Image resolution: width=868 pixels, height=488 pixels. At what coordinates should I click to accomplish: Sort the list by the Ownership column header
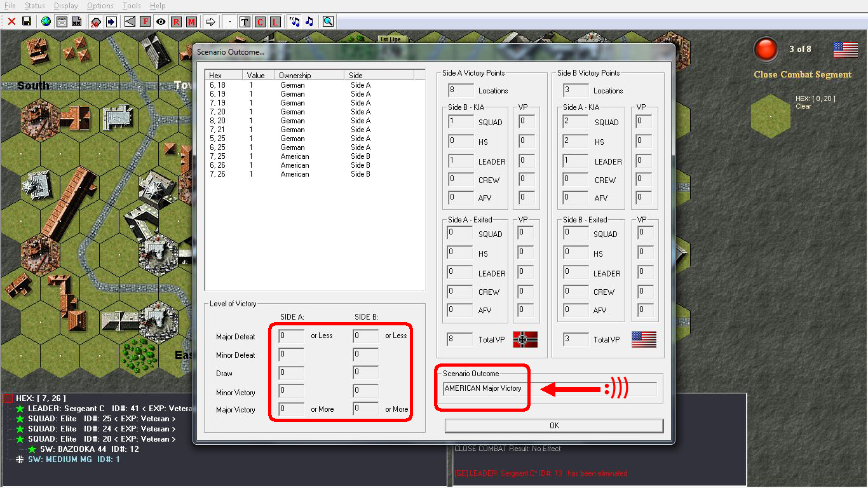309,75
